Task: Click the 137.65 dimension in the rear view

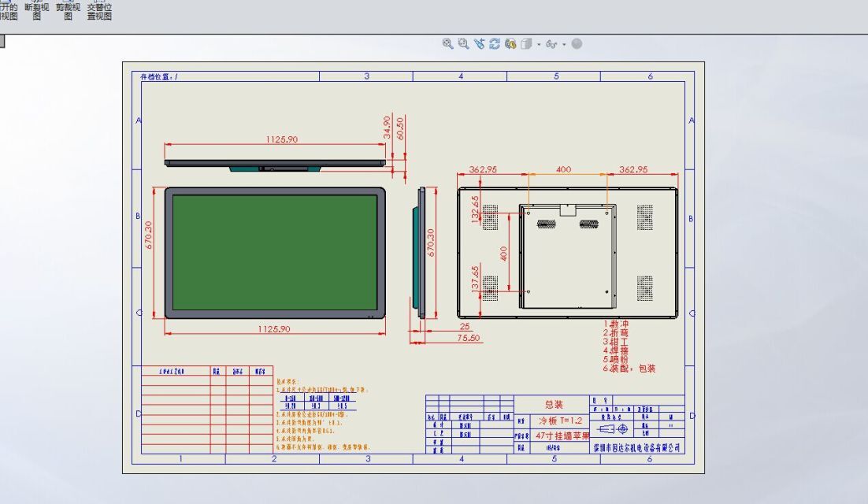Action: click(x=475, y=279)
